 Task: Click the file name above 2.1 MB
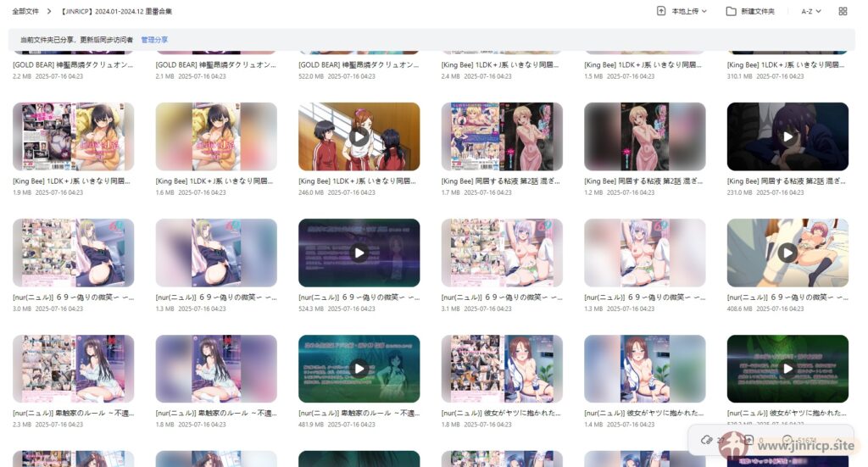tap(215, 64)
